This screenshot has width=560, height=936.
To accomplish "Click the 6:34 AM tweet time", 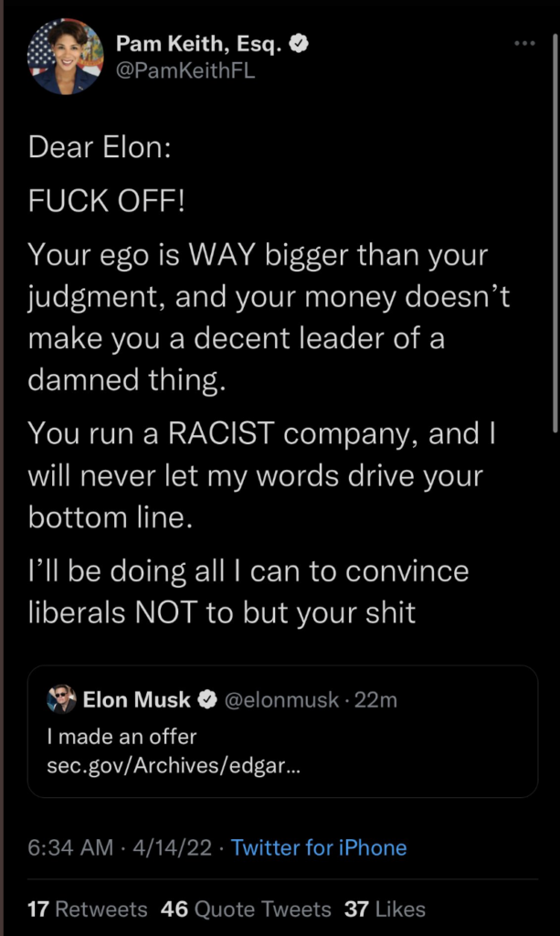I will click(x=69, y=847).
